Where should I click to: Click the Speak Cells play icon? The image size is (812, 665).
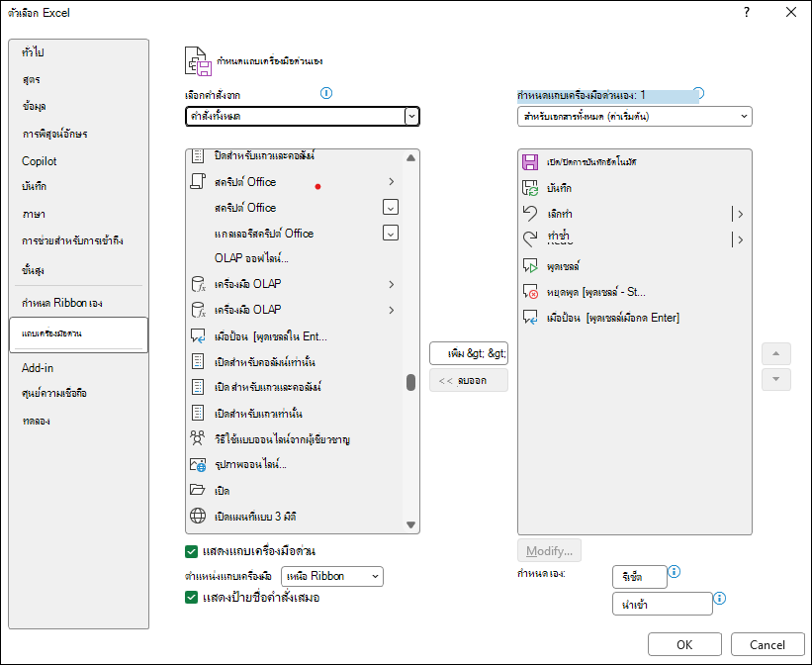[530, 266]
